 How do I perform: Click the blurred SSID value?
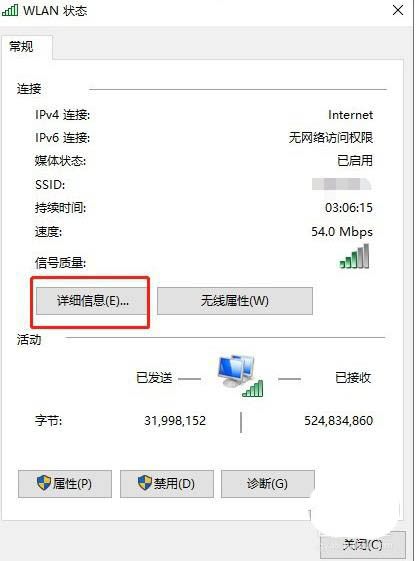click(x=342, y=184)
